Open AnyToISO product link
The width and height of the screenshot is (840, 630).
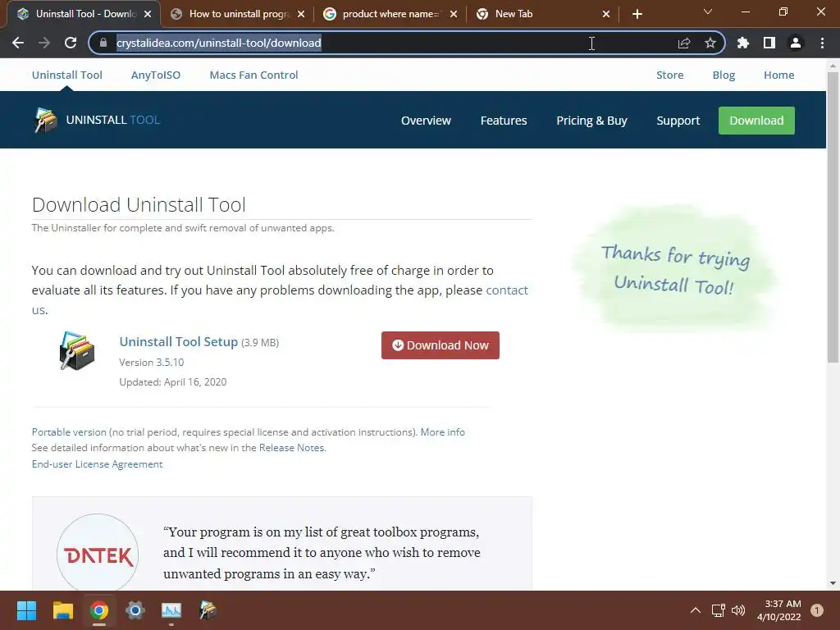[156, 75]
